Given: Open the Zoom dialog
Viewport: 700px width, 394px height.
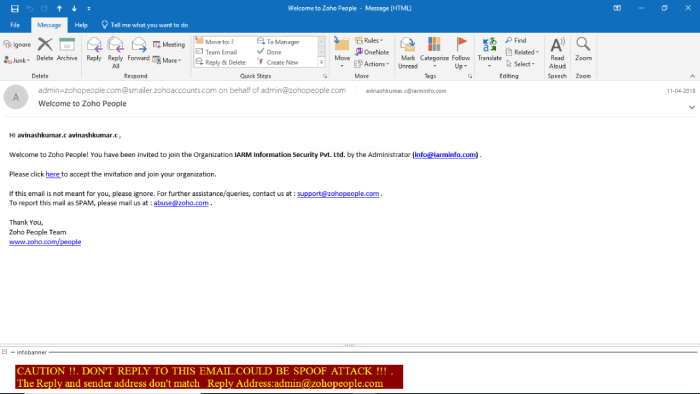Looking at the screenshot, I should tap(583, 49).
